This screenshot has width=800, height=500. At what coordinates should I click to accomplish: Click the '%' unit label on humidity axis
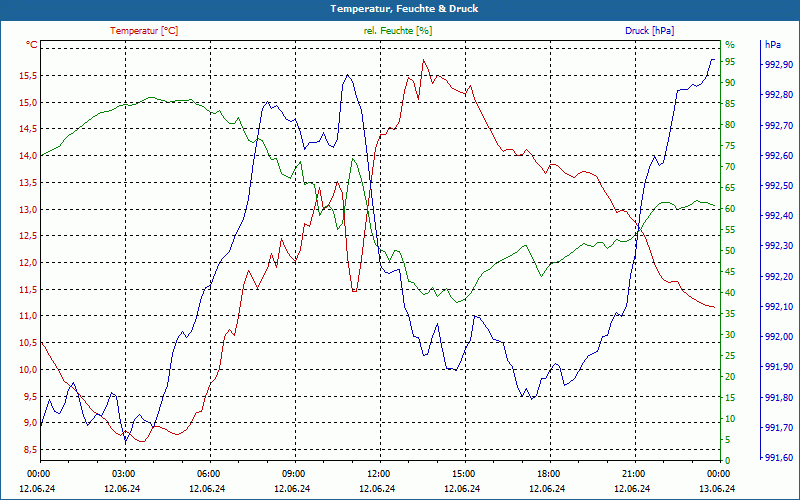click(x=730, y=45)
